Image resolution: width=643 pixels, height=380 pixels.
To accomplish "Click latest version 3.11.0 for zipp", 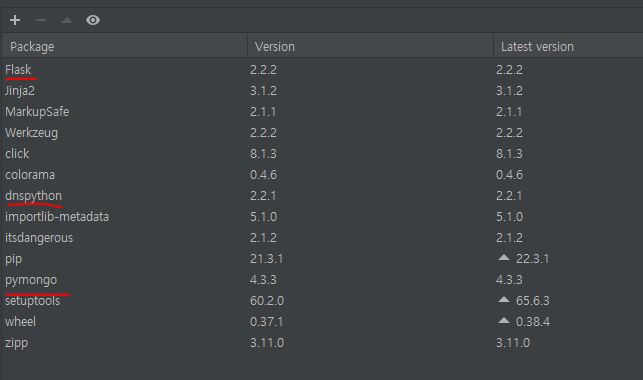I will [x=513, y=343].
